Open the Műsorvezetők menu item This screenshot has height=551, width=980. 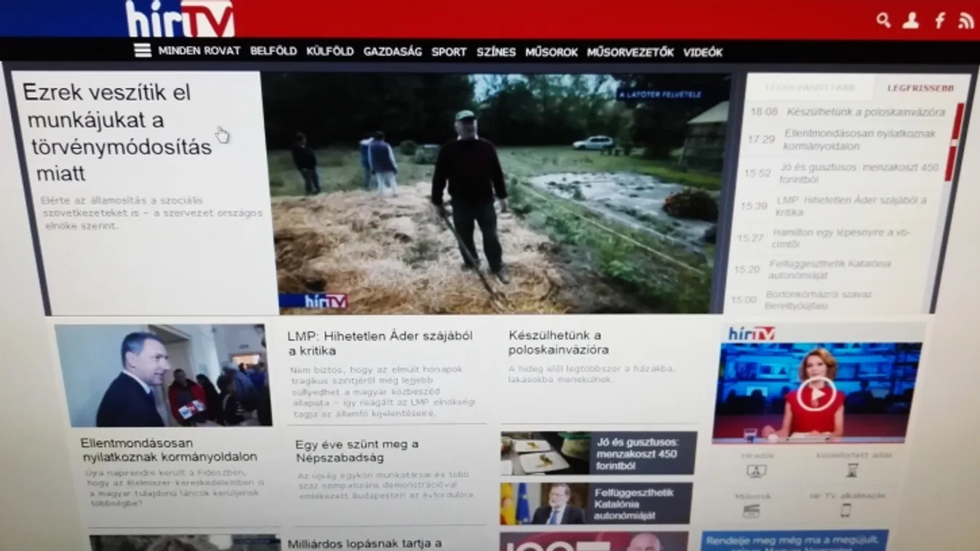coord(630,52)
